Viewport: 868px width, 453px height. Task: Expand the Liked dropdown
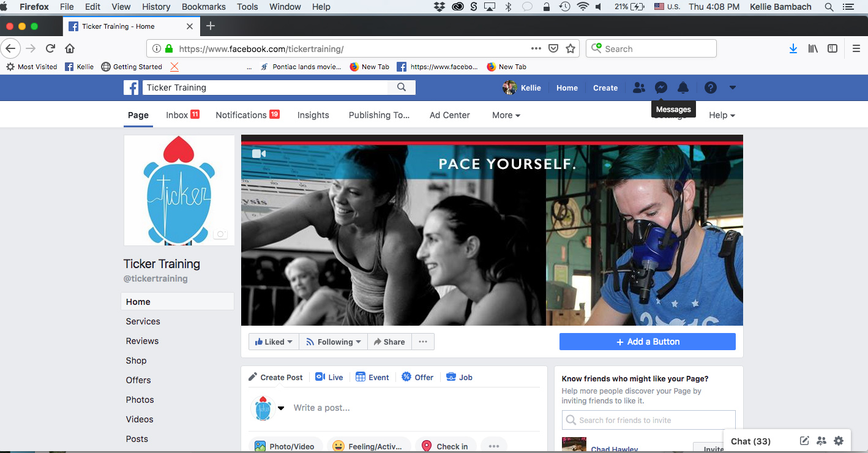click(x=274, y=342)
